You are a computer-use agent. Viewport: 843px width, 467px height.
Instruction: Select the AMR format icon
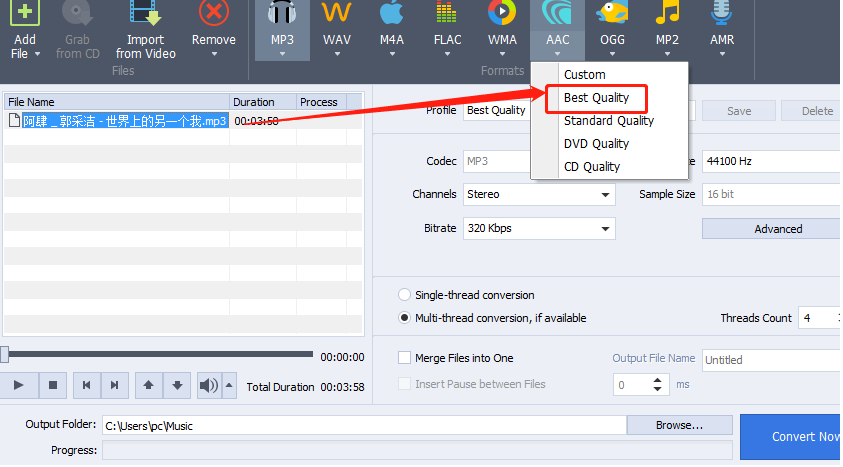click(x=721, y=13)
